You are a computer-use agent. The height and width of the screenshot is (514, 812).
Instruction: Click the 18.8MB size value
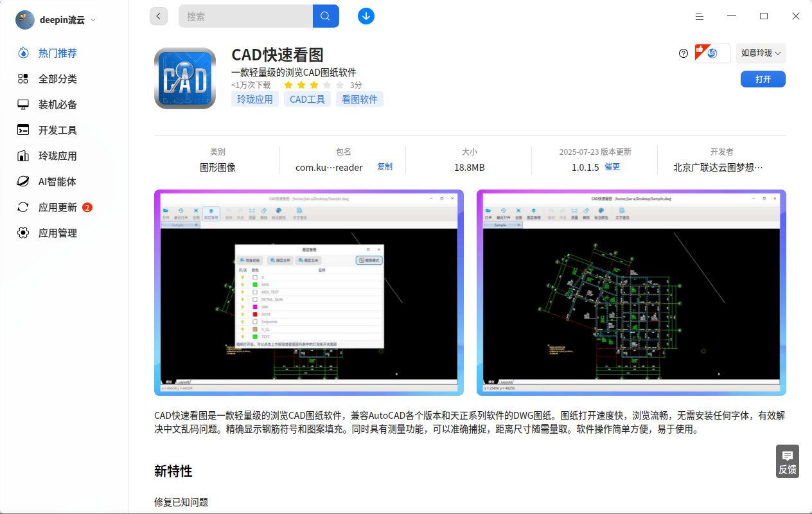pos(470,167)
